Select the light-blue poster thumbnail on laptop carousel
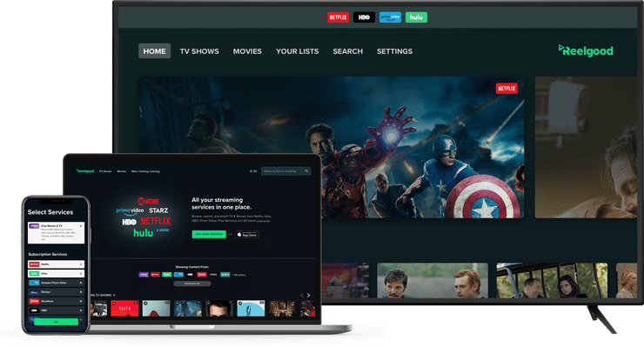644x347 pixels. (251, 309)
